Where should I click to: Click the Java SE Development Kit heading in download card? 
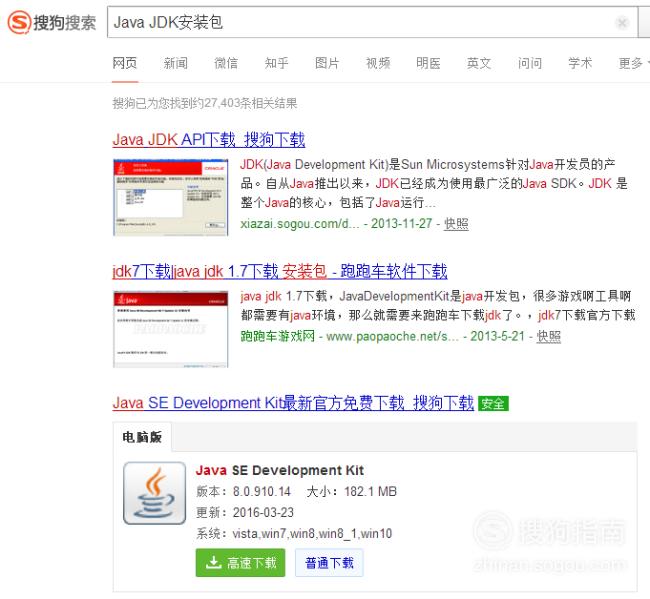point(280,470)
